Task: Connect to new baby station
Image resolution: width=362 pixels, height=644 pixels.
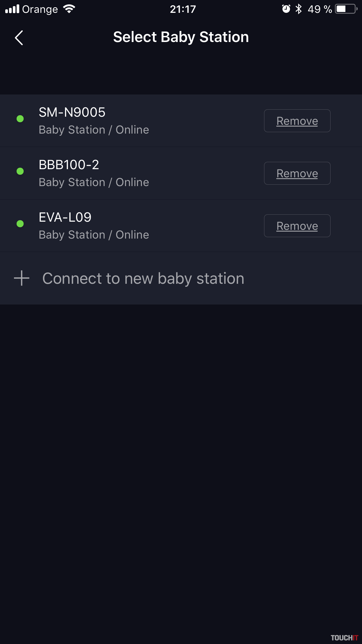Action: [143, 278]
